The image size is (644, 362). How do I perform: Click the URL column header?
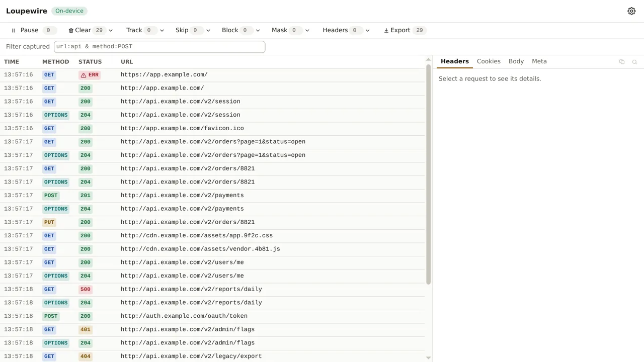click(x=127, y=62)
